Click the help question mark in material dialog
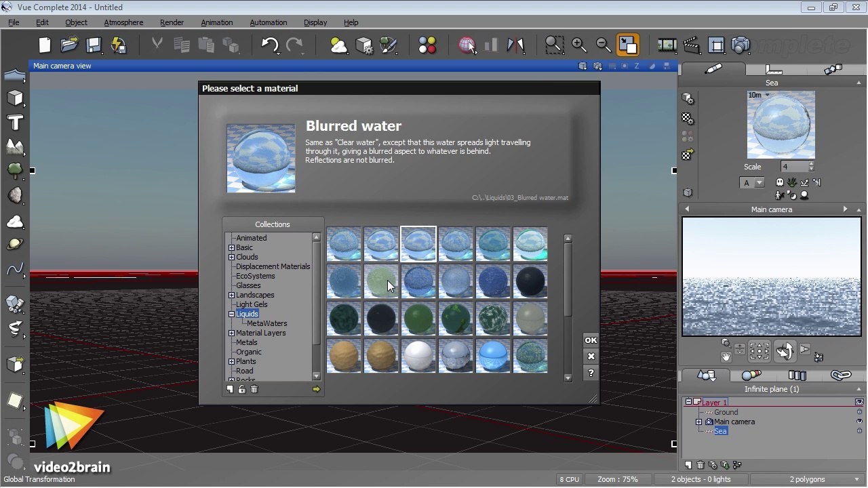This screenshot has width=868, height=488. coord(591,373)
